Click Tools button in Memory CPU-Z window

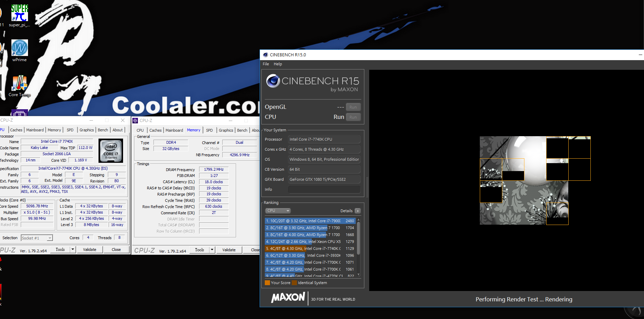pos(199,250)
